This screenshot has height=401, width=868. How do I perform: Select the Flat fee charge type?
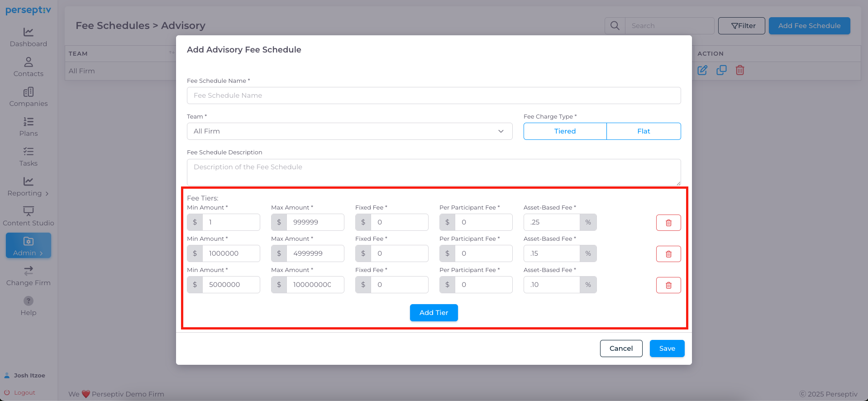click(x=644, y=131)
